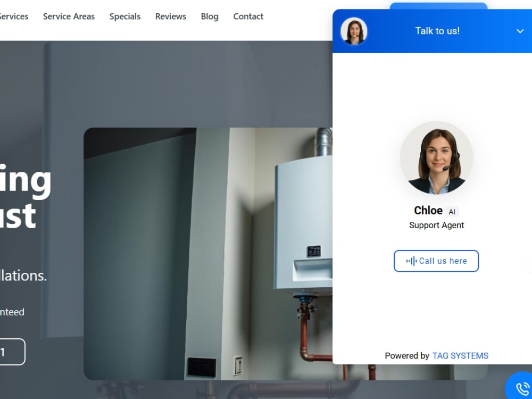View the Reviews page
Screen dimensions: 532x399
coord(171,16)
